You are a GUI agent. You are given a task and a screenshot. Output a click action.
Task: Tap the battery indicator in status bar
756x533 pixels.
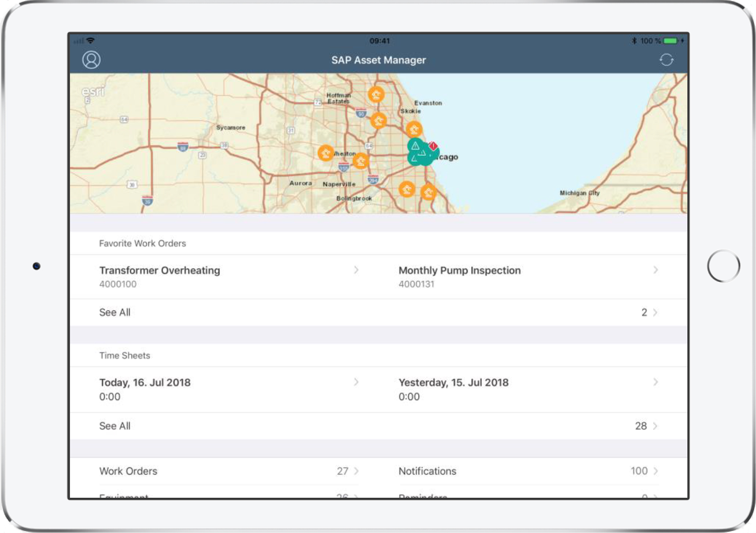(x=670, y=41)
